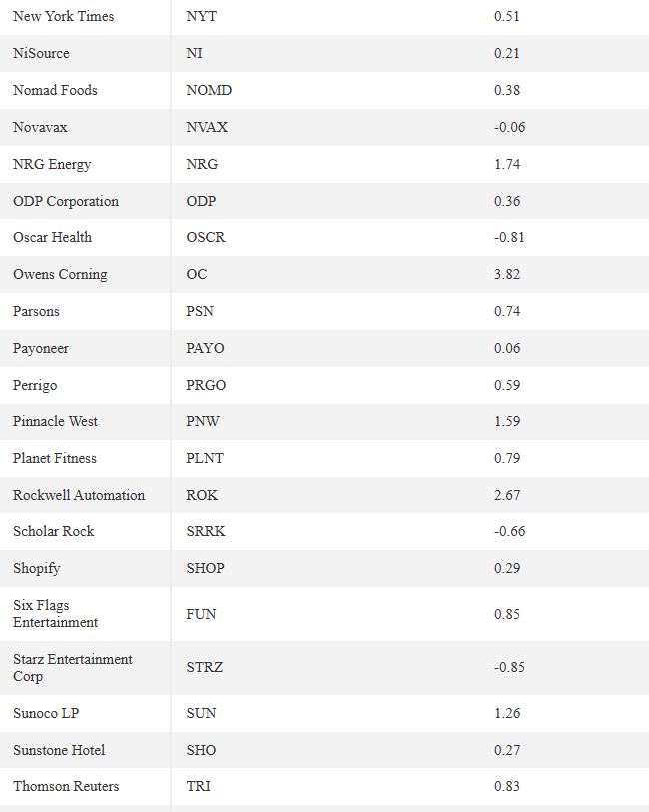Select the PRGO ticker symbol

(206, 385)
